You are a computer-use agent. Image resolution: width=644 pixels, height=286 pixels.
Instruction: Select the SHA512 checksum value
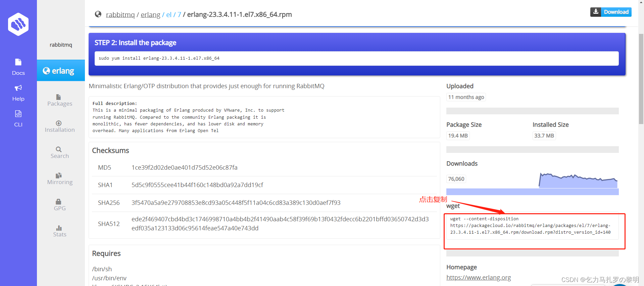point(280,224)
